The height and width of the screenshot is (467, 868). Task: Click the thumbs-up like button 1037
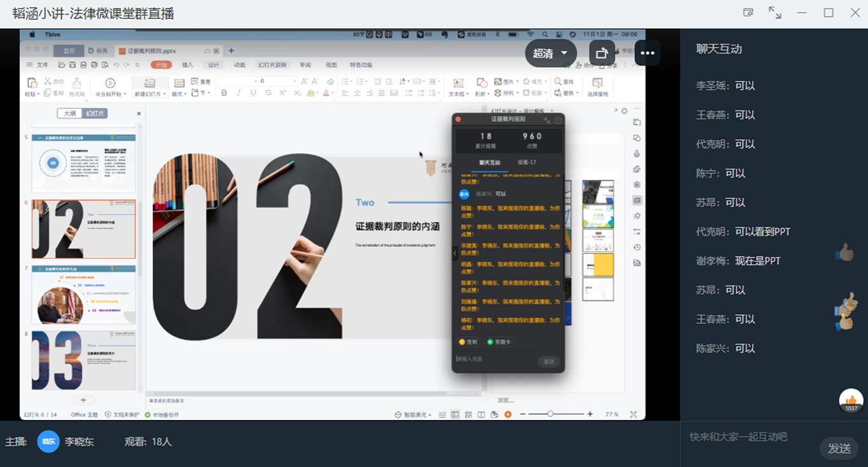point(851,401)
